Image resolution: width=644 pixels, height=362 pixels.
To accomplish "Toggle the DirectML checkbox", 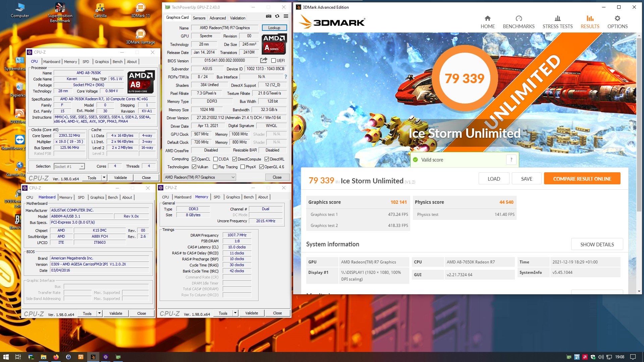I will click(267, 159).
